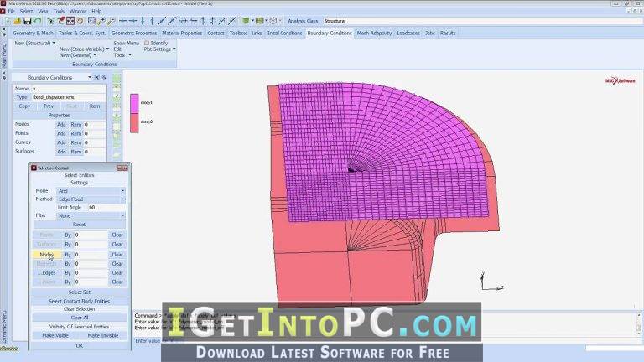Viewport: 644px width, 362px height.
Task: Toggle the Edges selection button
Action: pos(46,272)
